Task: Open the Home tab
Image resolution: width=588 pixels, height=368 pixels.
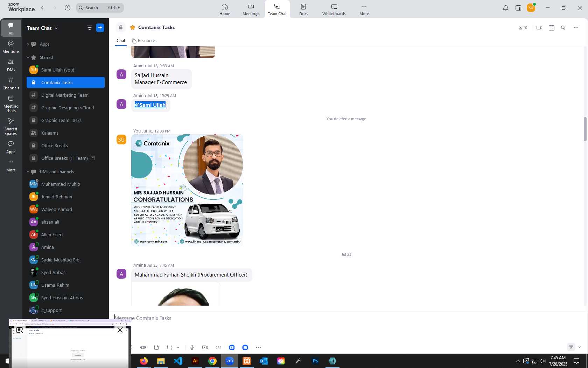Action: [225, 9]
